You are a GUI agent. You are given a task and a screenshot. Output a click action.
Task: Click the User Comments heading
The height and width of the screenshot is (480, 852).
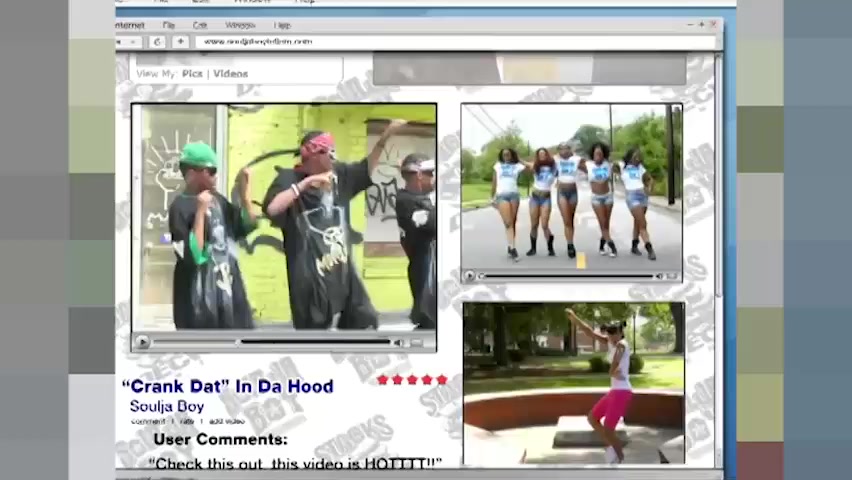[221, 439]
